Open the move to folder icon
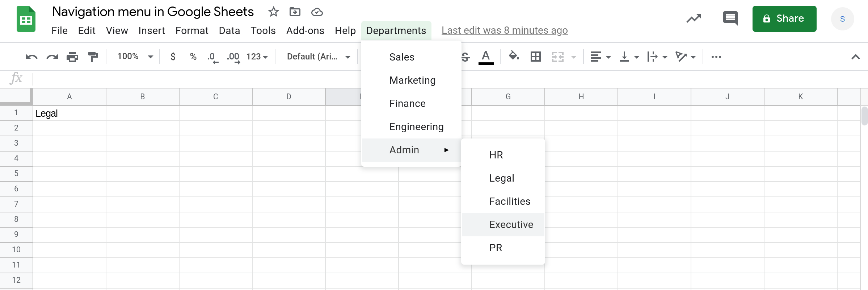The width and height of the screenshot is (868, 290). pos(295,12)
